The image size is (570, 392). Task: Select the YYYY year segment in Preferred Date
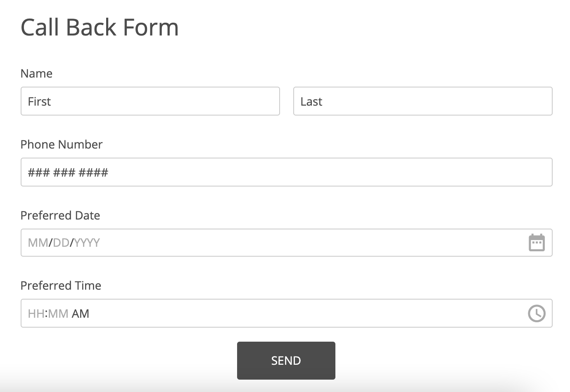pos(87,243)
